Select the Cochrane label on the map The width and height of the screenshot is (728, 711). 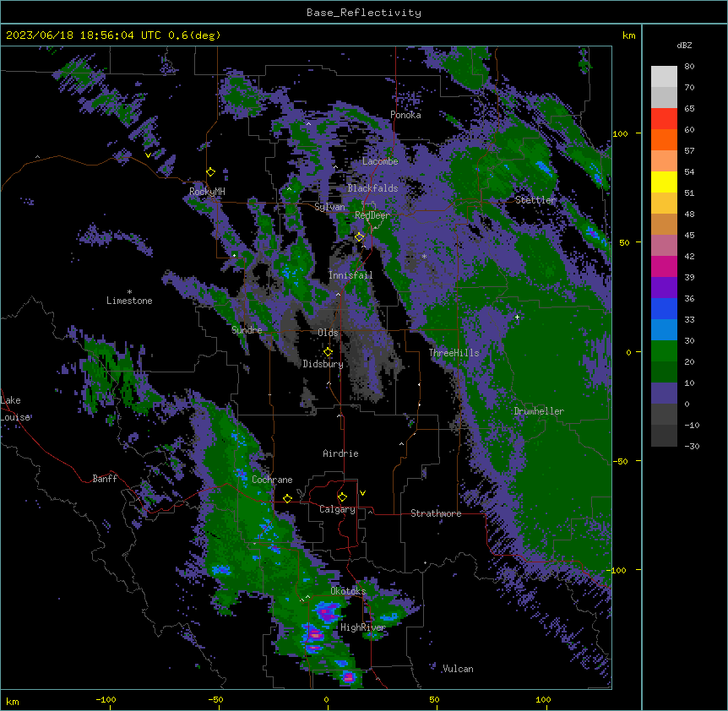272,480
